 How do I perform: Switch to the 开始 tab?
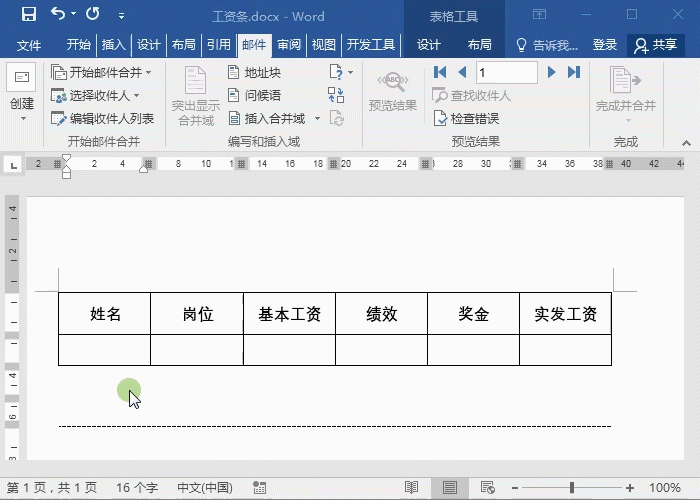click(x=79, y=45)
